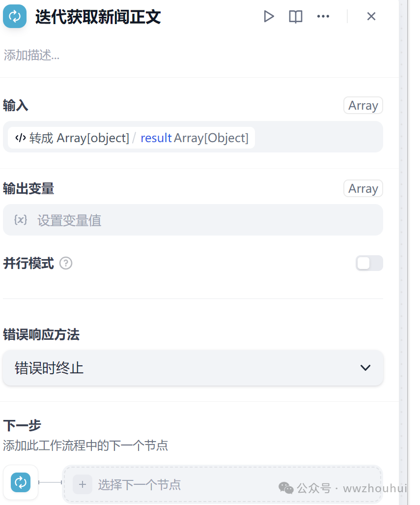Click the plus icon to add node
The image size is (420, 505).
click(83, 485)
